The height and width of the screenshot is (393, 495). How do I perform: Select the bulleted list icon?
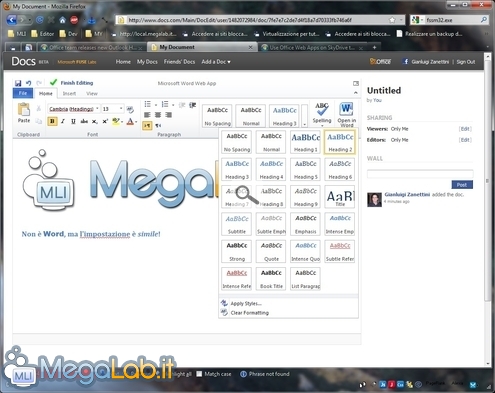(x=148, y=104)
